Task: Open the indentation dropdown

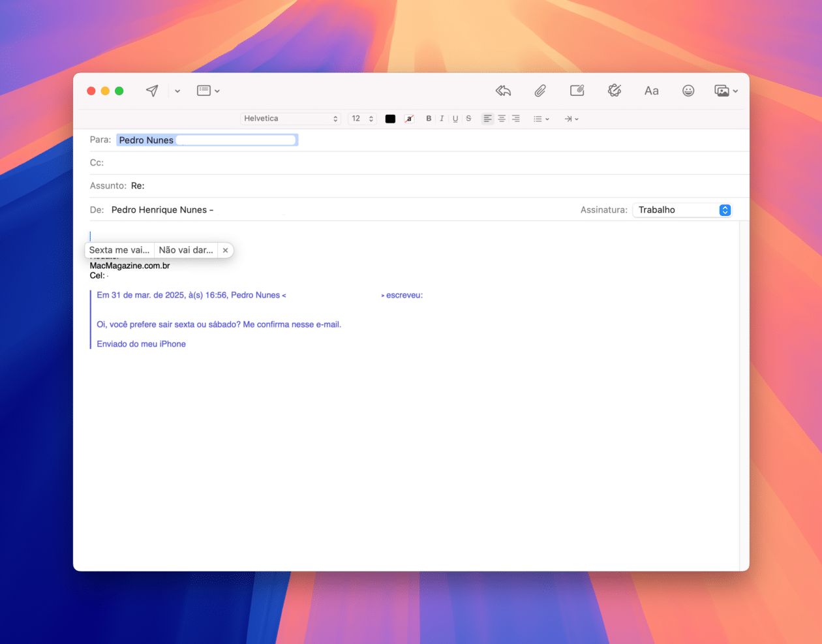Action: (571, 119)
